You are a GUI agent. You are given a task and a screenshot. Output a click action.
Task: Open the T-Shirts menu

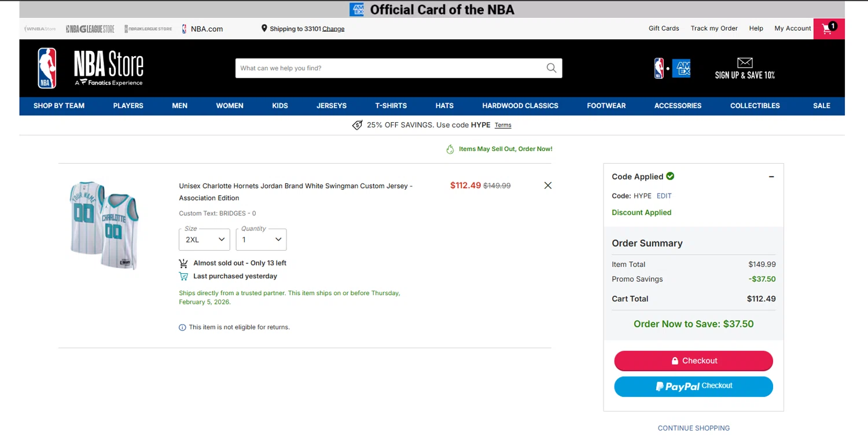391,106
